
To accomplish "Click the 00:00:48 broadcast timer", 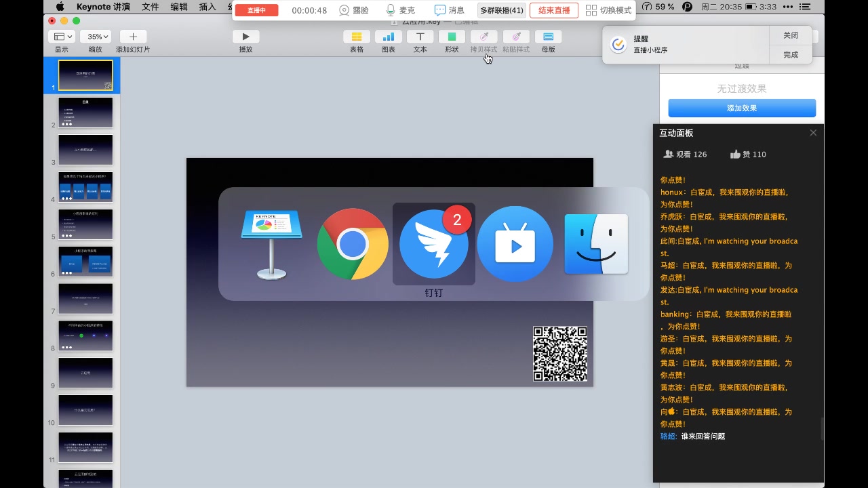I will (x=309, y=10).
